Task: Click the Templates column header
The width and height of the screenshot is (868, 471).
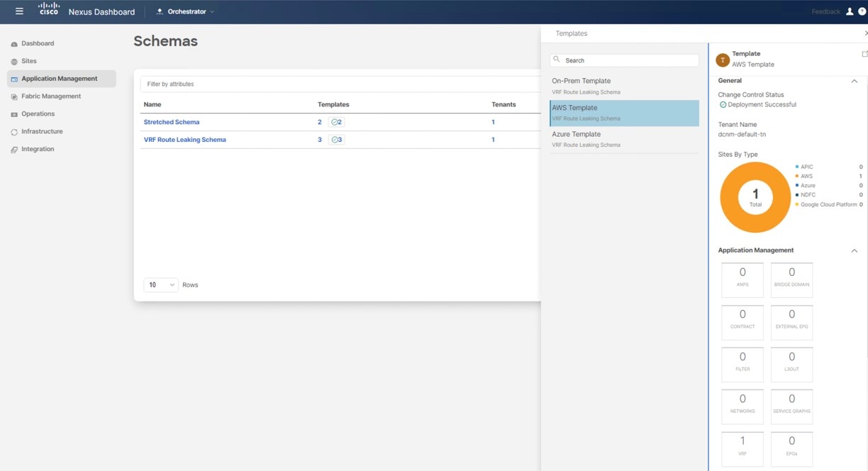Action: (x=333, y=104)
